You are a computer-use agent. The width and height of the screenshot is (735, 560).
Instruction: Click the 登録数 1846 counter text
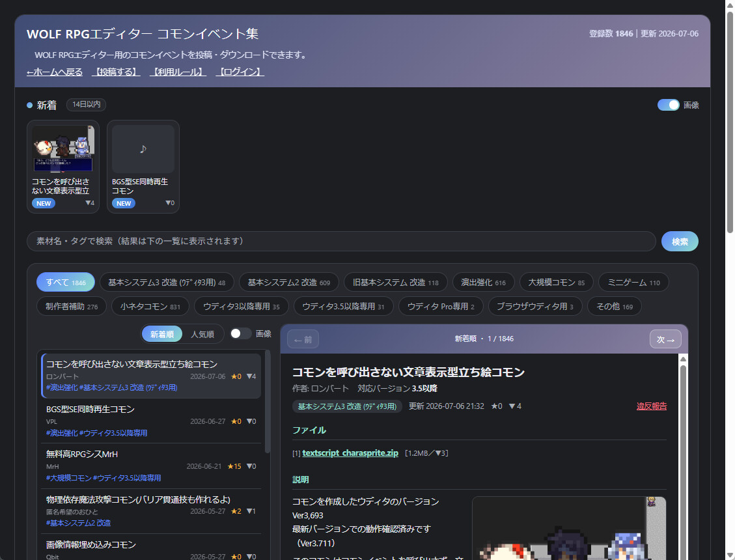click(611, 34)
